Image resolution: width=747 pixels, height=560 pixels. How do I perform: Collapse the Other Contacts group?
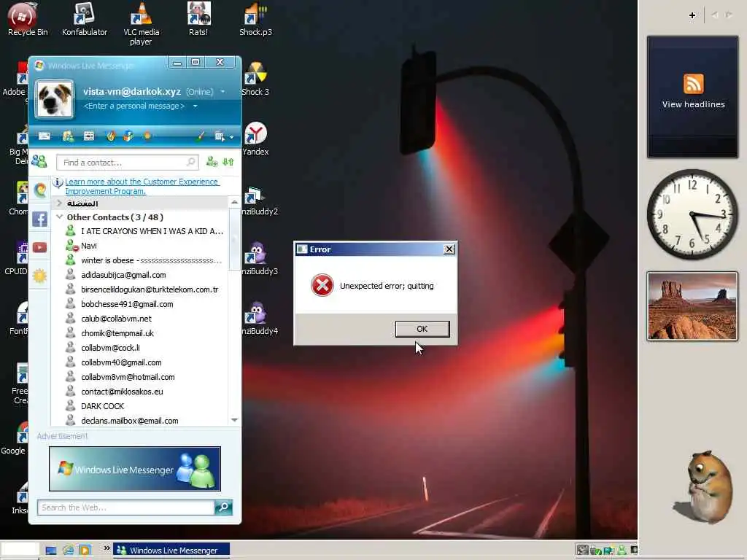(60, 217)
